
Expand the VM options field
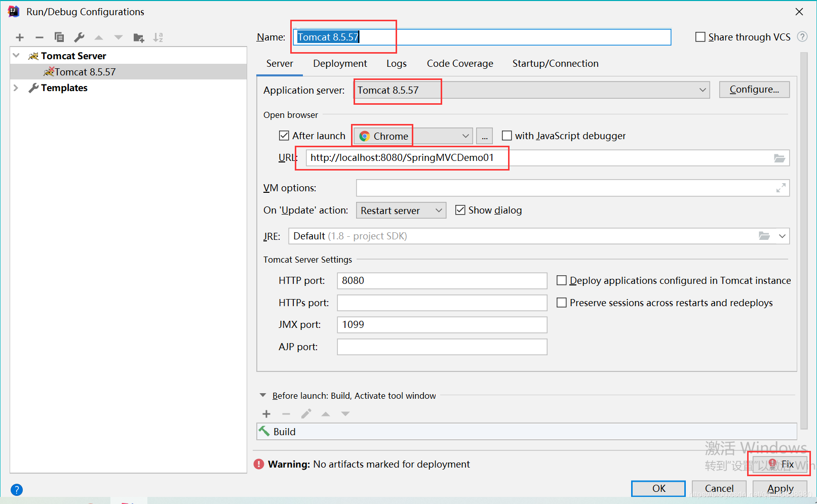point(781,188)
